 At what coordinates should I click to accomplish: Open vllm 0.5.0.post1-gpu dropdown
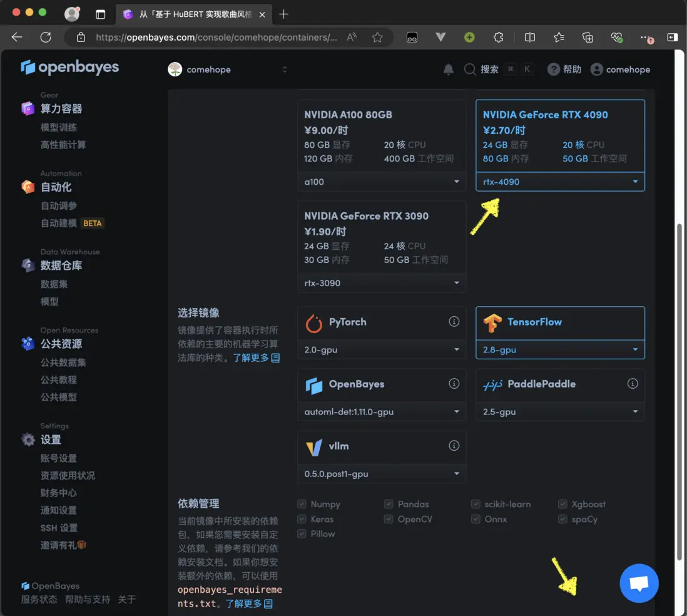(x=382, y=473)
